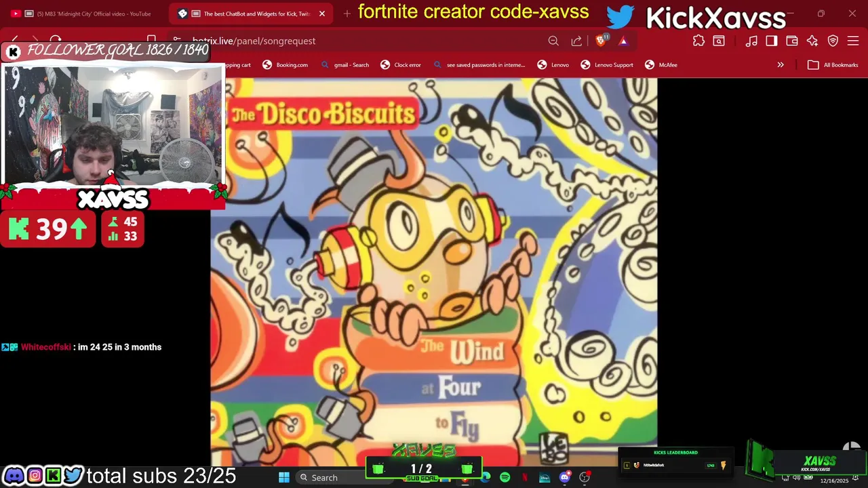Viewport: 868px width, 488px height.
Task: Click the KickXavss Twitter handle text
Action: [716, 18]
